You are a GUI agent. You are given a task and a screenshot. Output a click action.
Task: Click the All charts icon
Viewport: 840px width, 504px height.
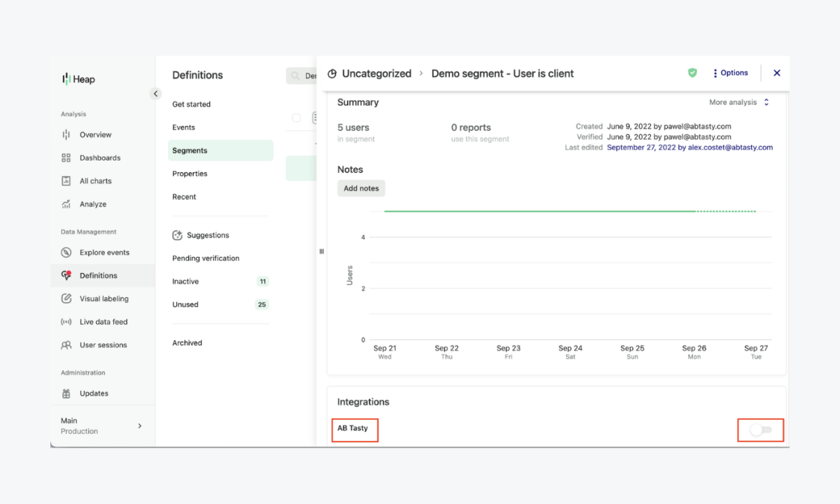click(x=66, y=181)
